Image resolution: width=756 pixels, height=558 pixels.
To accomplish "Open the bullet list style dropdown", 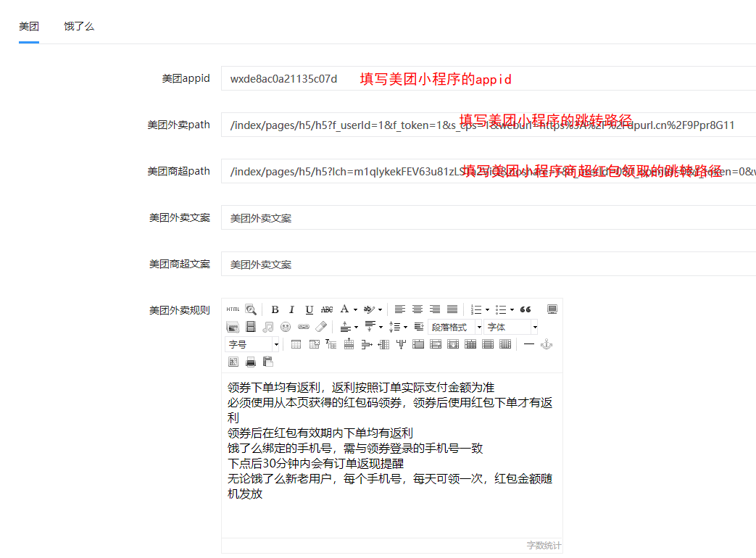I will pos(512,310).
